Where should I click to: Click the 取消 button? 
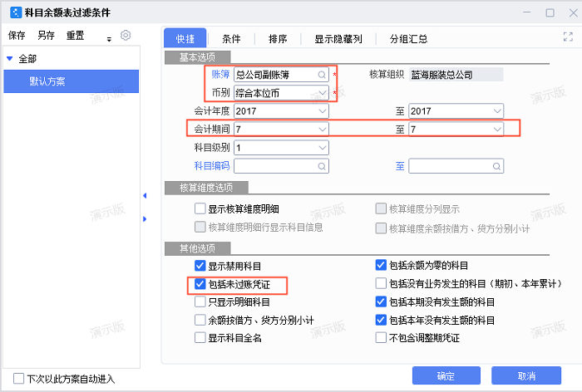click(x=526, y=375)
